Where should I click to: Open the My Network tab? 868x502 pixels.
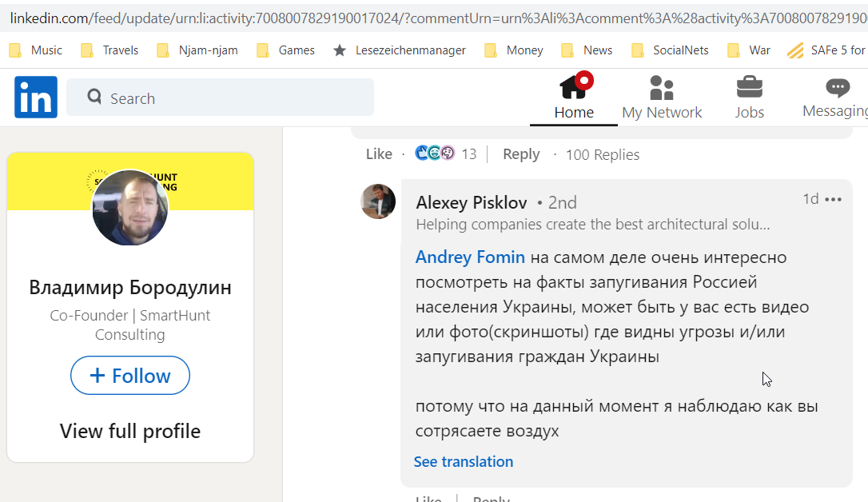coord(662,98)
